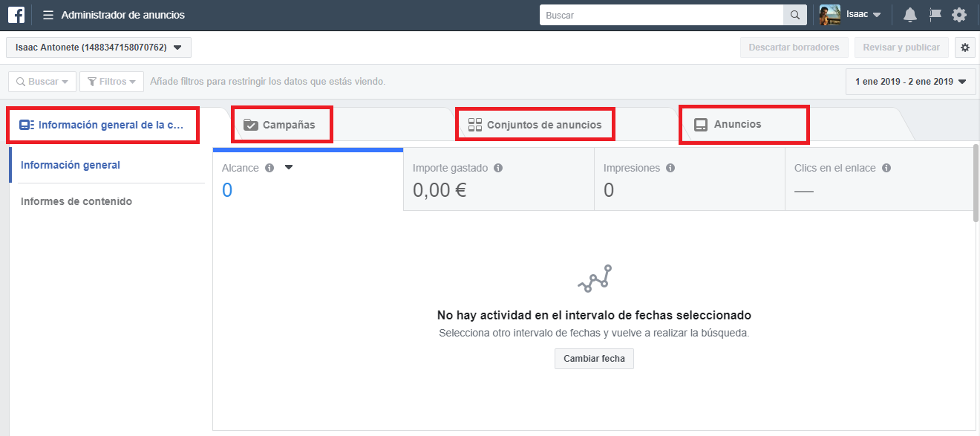Expand the Alcance metric dropdown arrow

(x=289, y=168)
